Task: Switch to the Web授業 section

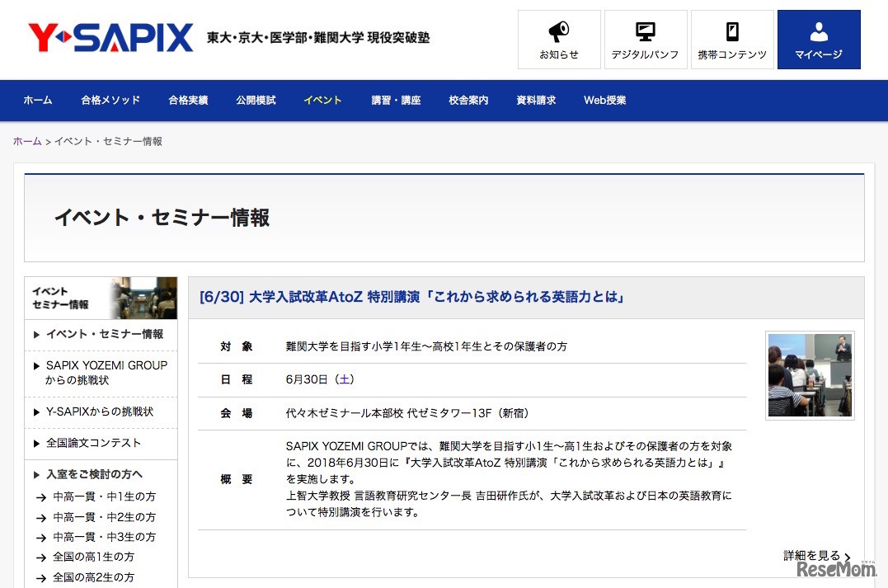Action: [604, 100]
